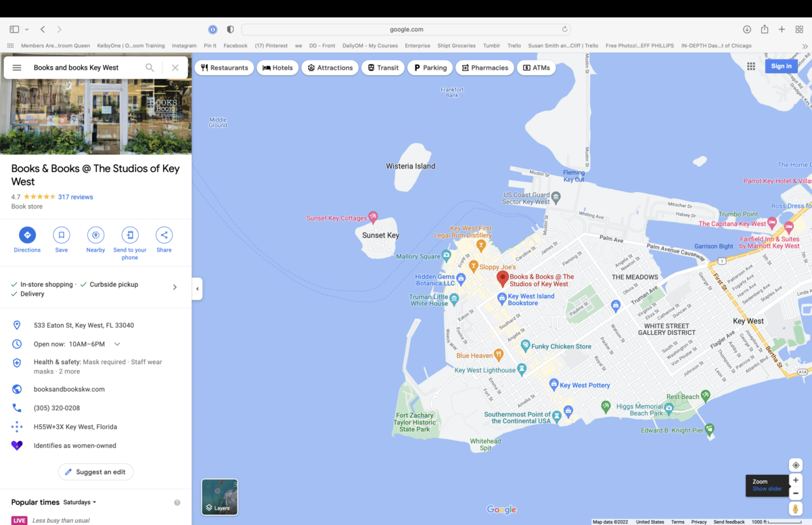Open a new tab with plus icon

coord(782,29)
